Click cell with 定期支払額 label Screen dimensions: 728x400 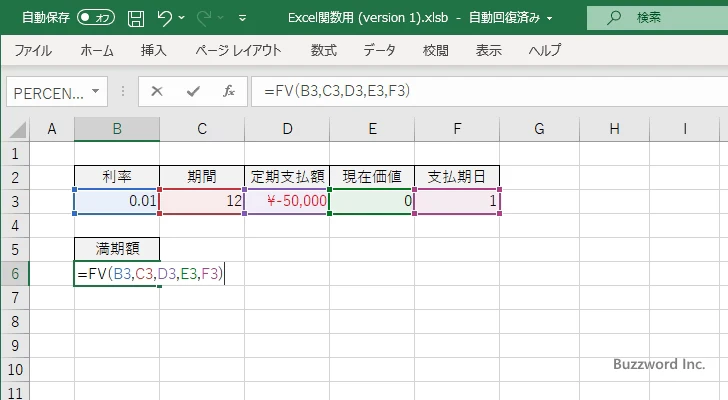(x=287, y=177)
